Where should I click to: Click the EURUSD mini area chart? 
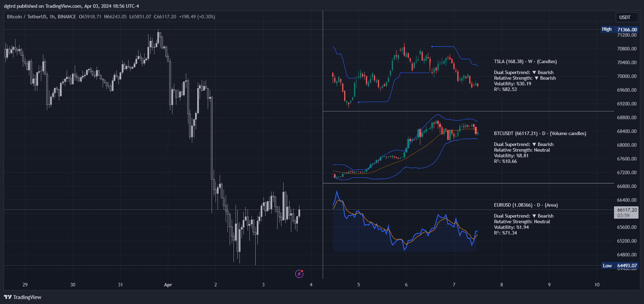[x=405, y=221]
